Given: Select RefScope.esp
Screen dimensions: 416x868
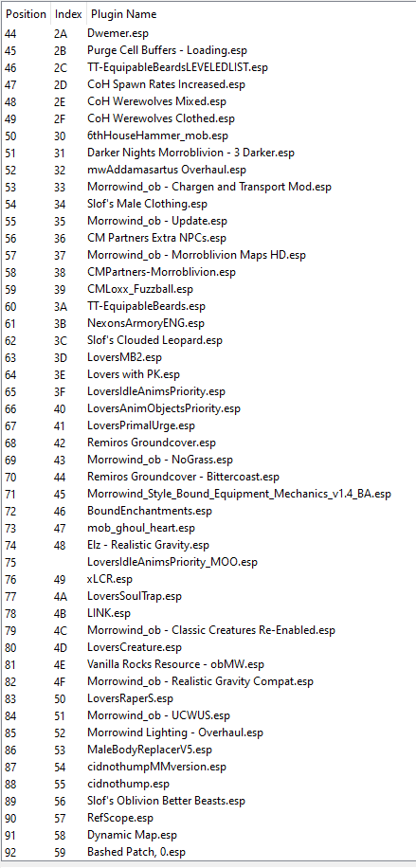Looking at the screenshot, I should point(120,818).
